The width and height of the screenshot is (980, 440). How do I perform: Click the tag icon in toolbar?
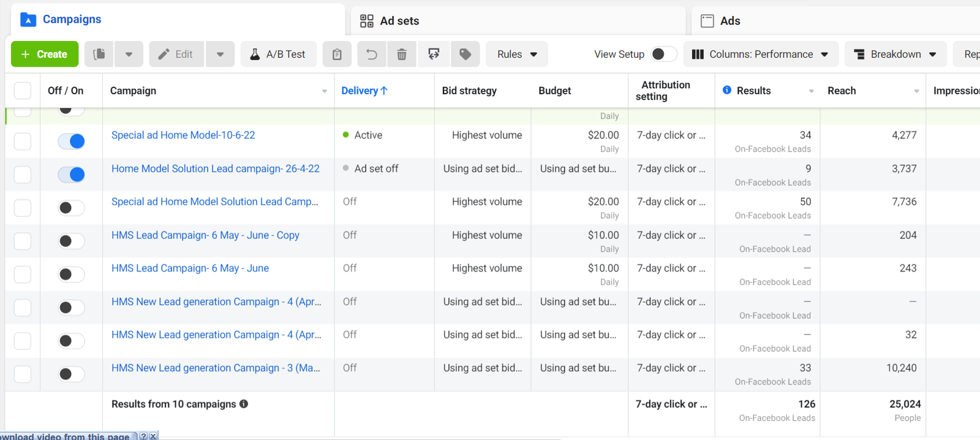tap(466, 54)
